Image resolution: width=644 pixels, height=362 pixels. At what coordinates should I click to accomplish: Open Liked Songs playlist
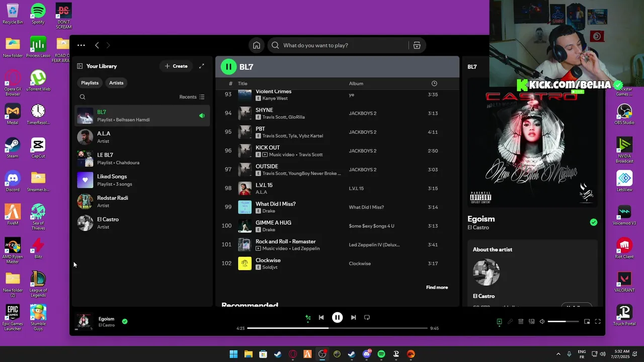[142, 180]
